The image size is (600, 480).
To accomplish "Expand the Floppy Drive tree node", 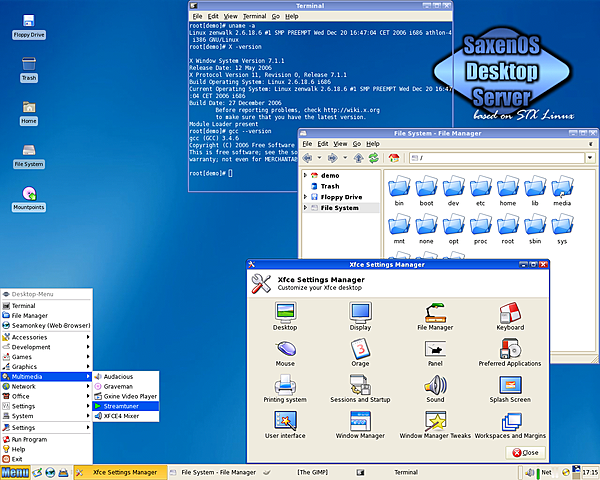I will tap(305, 197).
